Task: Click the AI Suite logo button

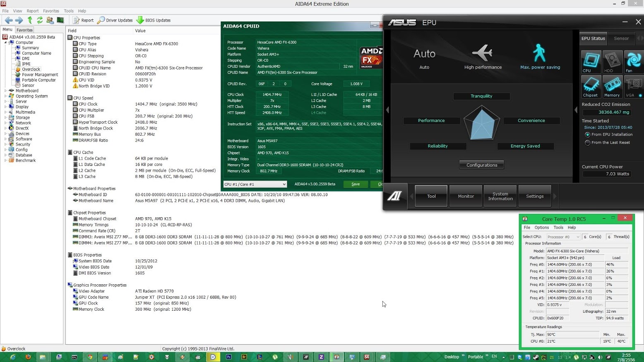Action: 395,196
